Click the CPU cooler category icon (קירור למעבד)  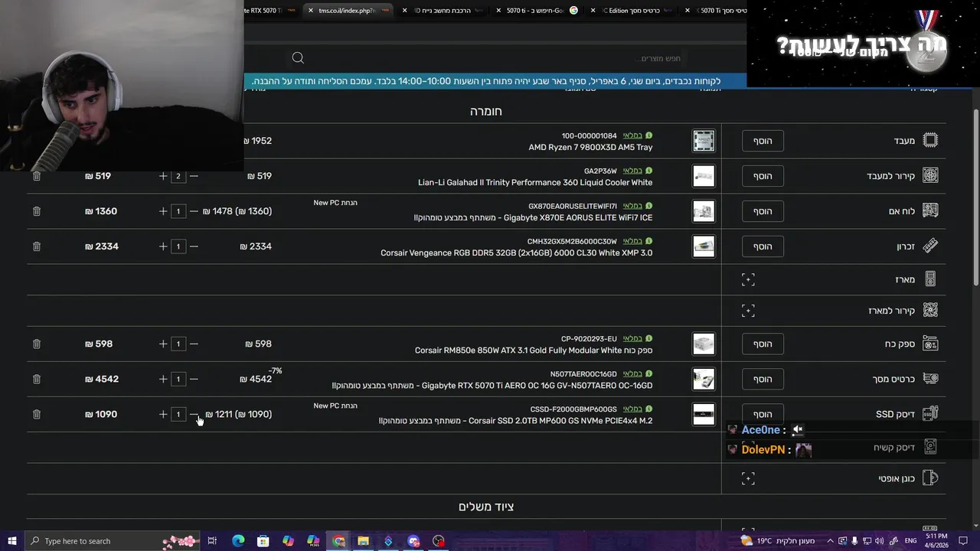[930, 175]
